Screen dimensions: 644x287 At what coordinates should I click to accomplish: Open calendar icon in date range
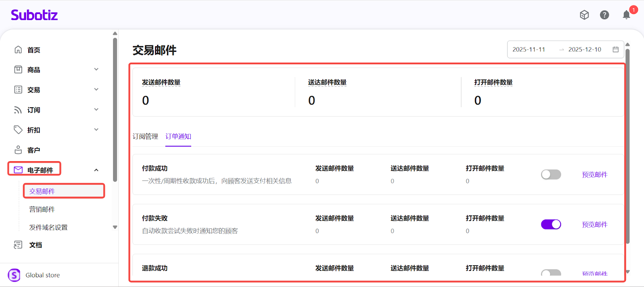pos(615,49)
